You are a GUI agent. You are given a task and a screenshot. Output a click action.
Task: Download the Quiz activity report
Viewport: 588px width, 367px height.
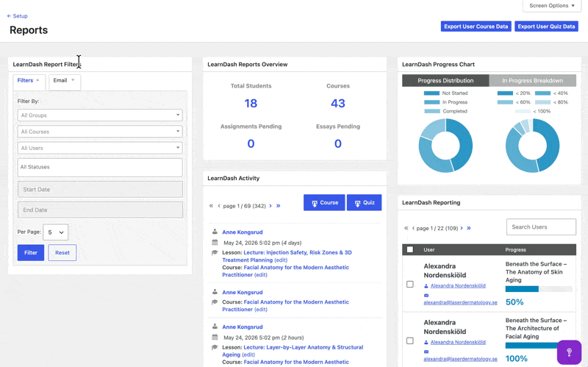tap(364, 203)
